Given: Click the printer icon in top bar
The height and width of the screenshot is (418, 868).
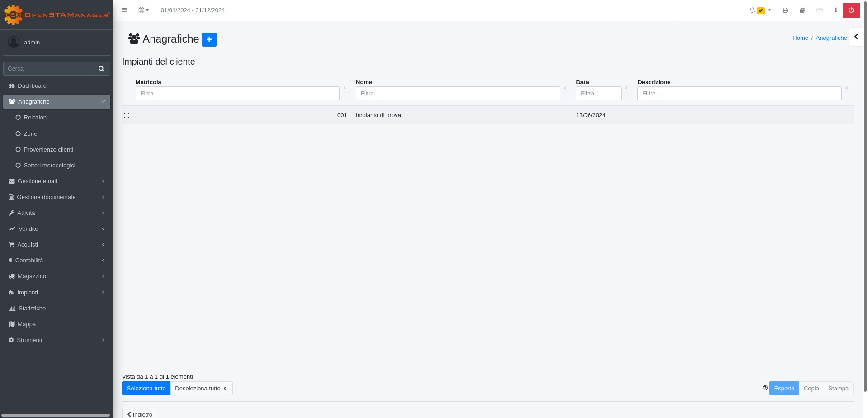Looking at the screenshot, I should click(x=785, y=10).
